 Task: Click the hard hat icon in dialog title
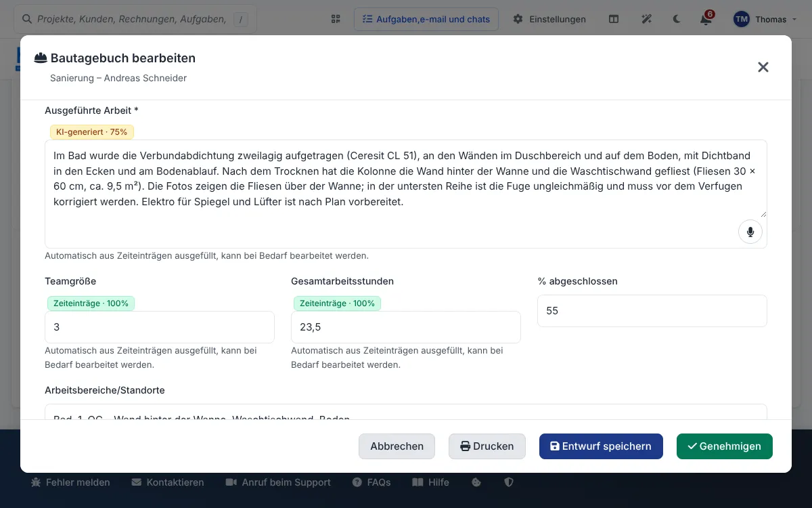pos(41,58)
